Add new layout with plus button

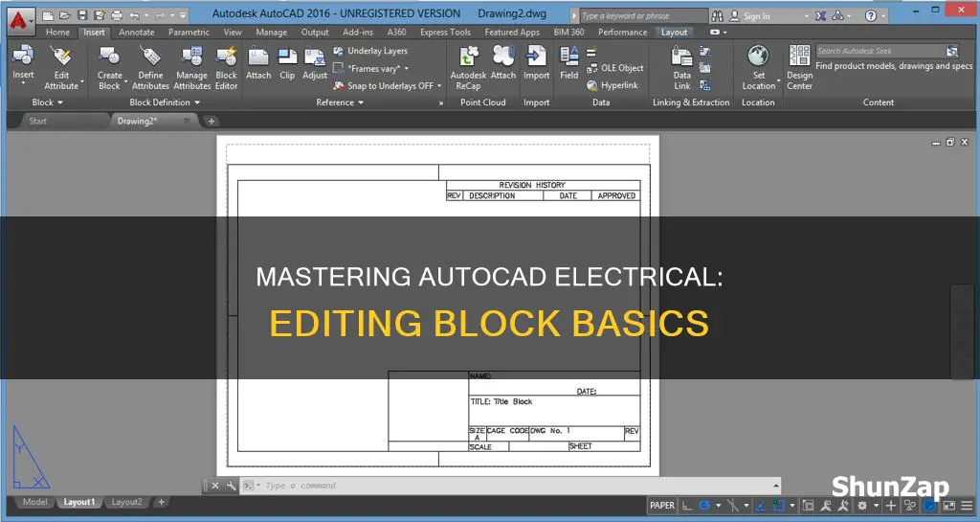coord(161,501)
